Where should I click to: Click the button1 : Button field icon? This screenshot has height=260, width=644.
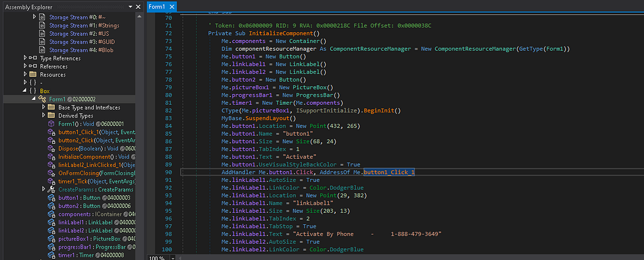pyautogui.click(x=52, y=198)
